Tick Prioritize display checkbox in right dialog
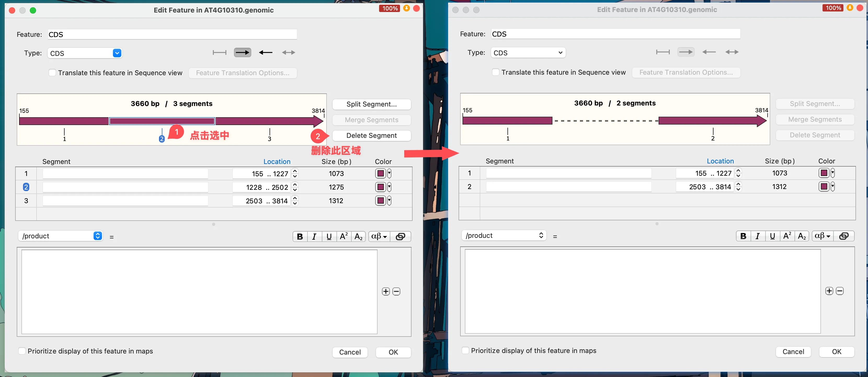The height and width of the screenshot is (377, 868). pyautogui.click(x=465, y=350)
